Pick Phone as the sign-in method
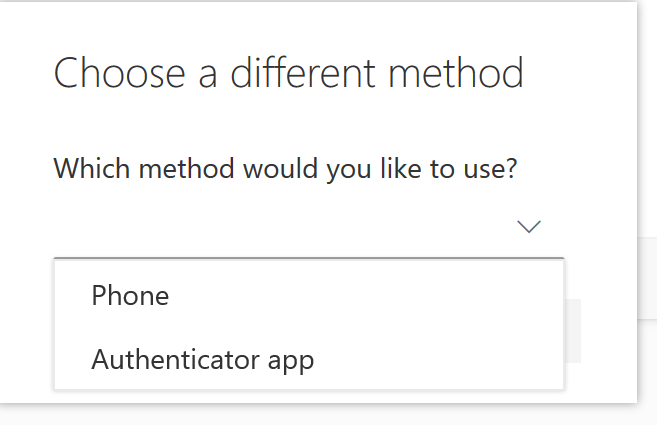657x425 pixels. click(x=309, y=295)
